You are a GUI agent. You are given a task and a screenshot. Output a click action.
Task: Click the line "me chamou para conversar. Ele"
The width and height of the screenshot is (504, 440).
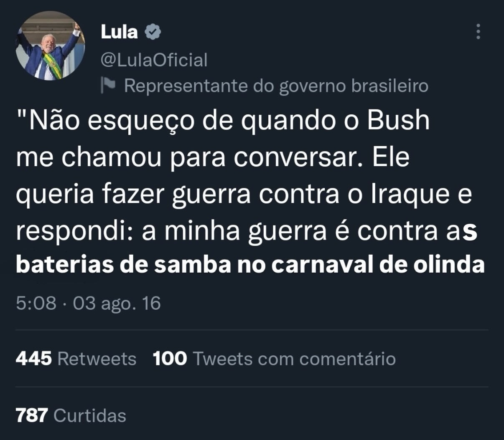[x=212, y=157]
